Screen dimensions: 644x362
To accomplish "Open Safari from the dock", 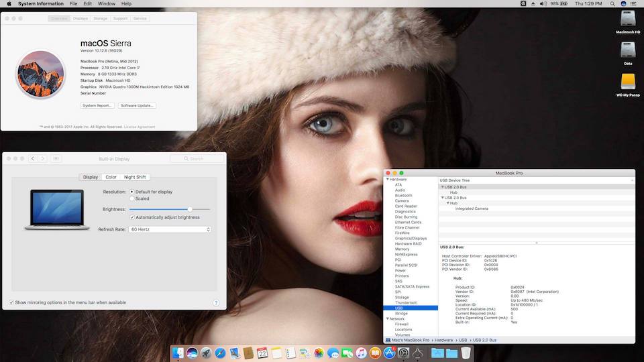I will [x=221, y=353].
